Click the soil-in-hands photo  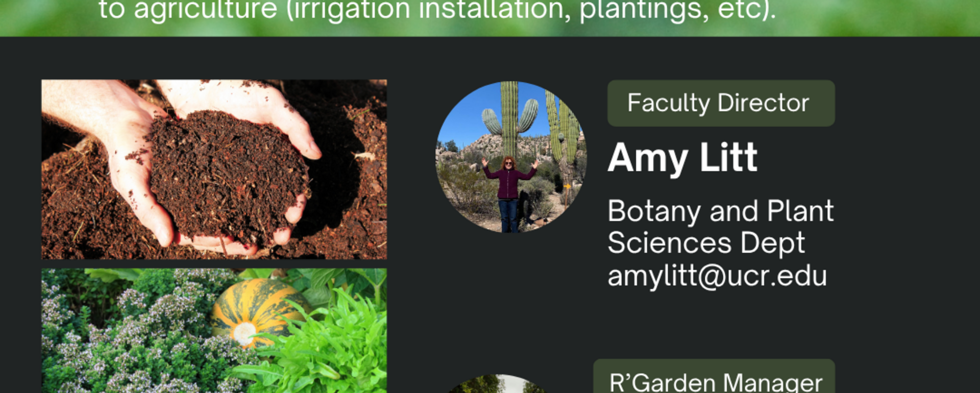tap(214, 169)
